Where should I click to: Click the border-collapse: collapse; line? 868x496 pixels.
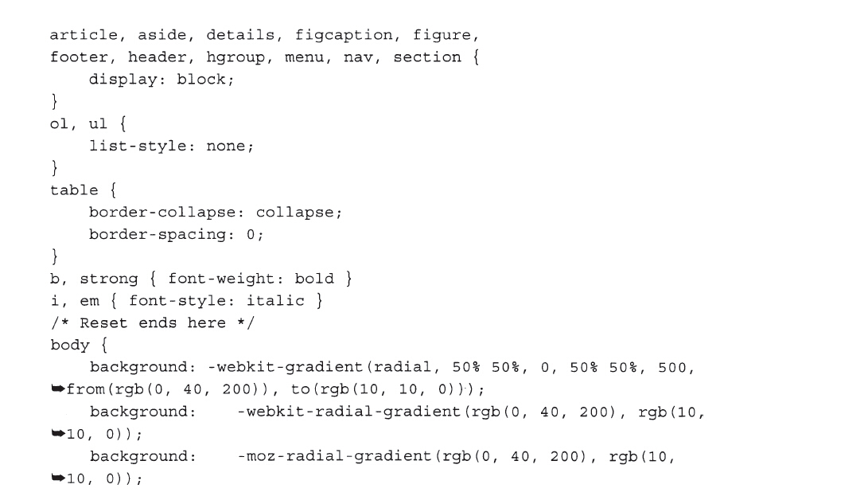216,213
